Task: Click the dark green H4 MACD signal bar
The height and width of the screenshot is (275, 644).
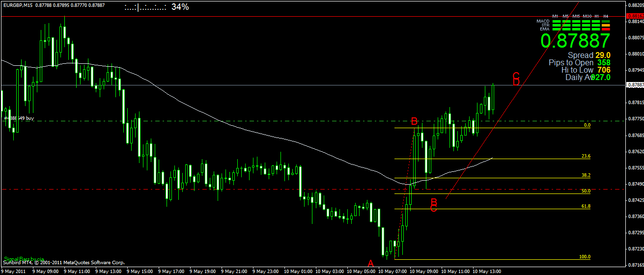Action: point(606,22)
